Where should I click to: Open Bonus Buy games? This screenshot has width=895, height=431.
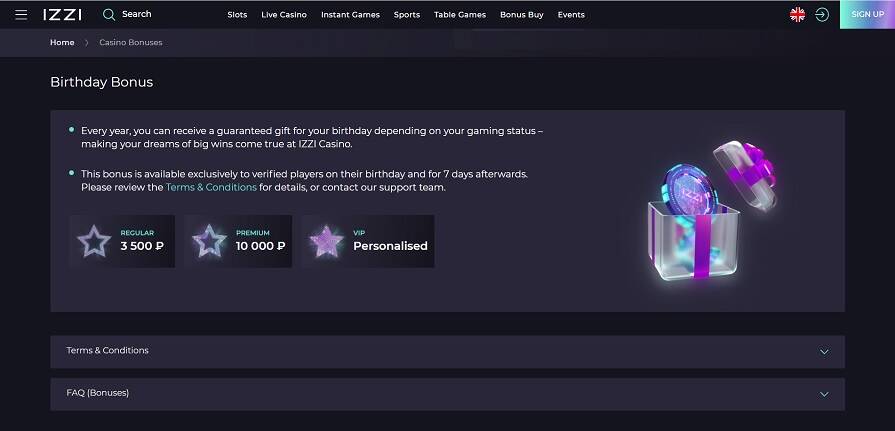[x=521, y=15]
